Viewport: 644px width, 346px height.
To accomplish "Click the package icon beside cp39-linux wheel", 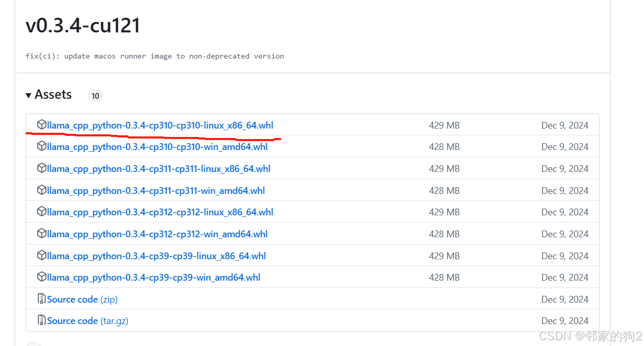I will click(42, 256).
